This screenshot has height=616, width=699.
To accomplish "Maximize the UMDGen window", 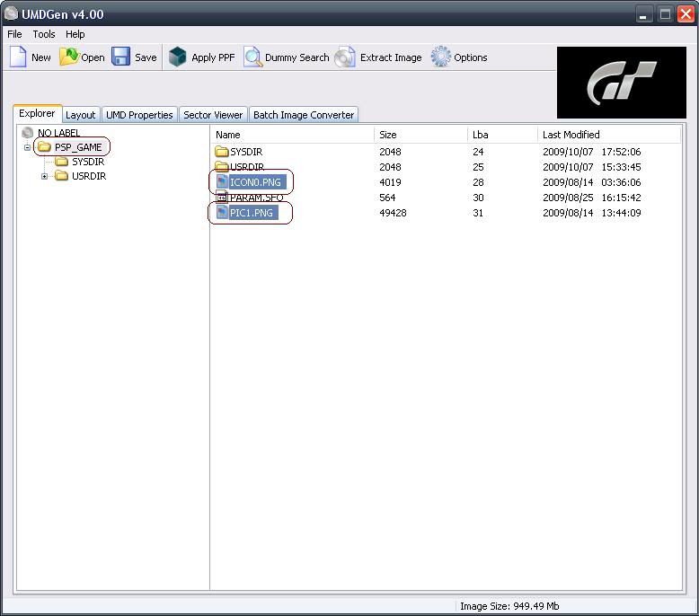I will (x=665, y=14).
